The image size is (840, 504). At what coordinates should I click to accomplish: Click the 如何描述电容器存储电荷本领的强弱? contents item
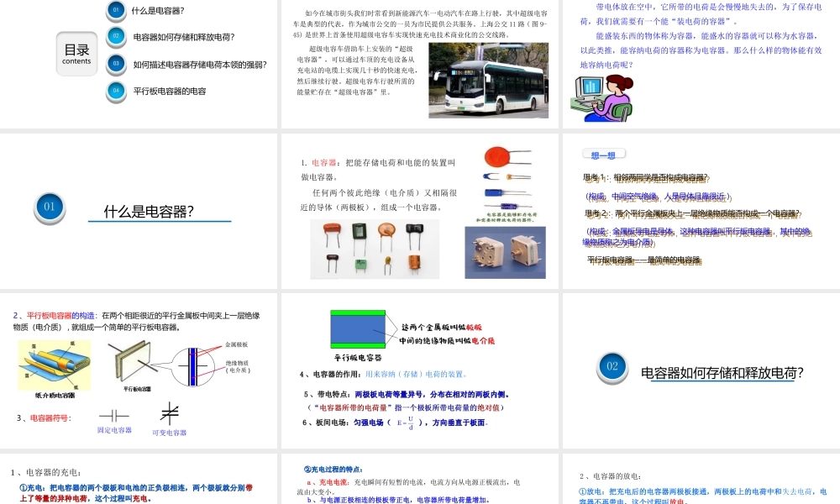click(x=200, y=65)
